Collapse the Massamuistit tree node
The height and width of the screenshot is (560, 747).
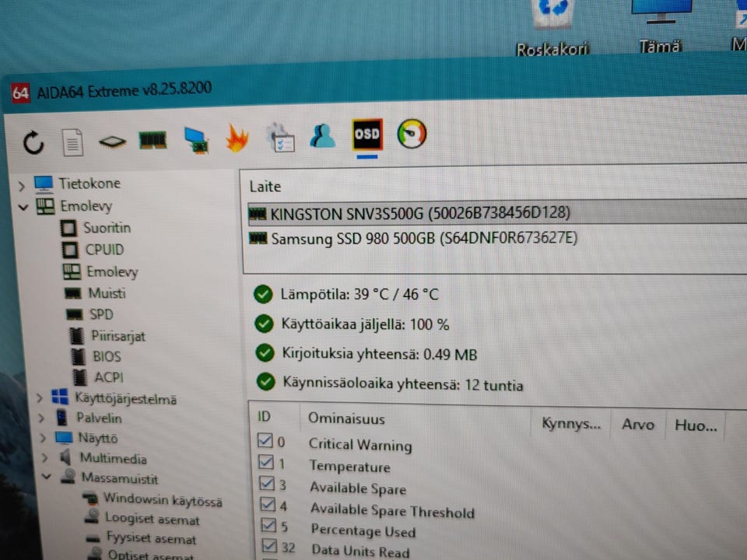pyautogui.click(x=47, y=476)
